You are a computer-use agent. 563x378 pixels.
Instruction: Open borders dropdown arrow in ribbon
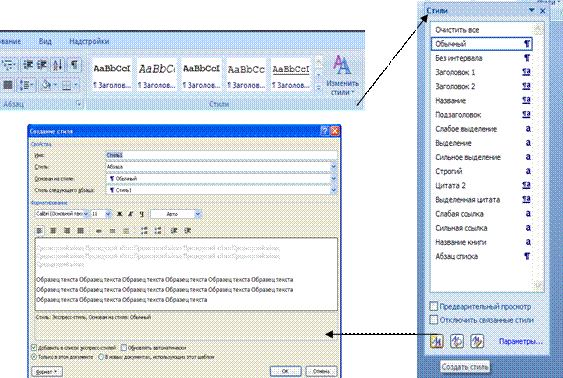[76, 85]
